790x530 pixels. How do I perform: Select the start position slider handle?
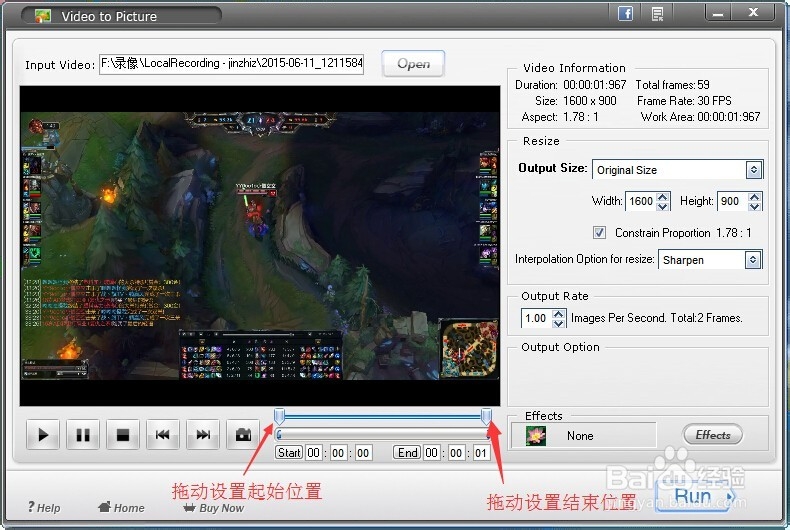[x=279, y=416]
